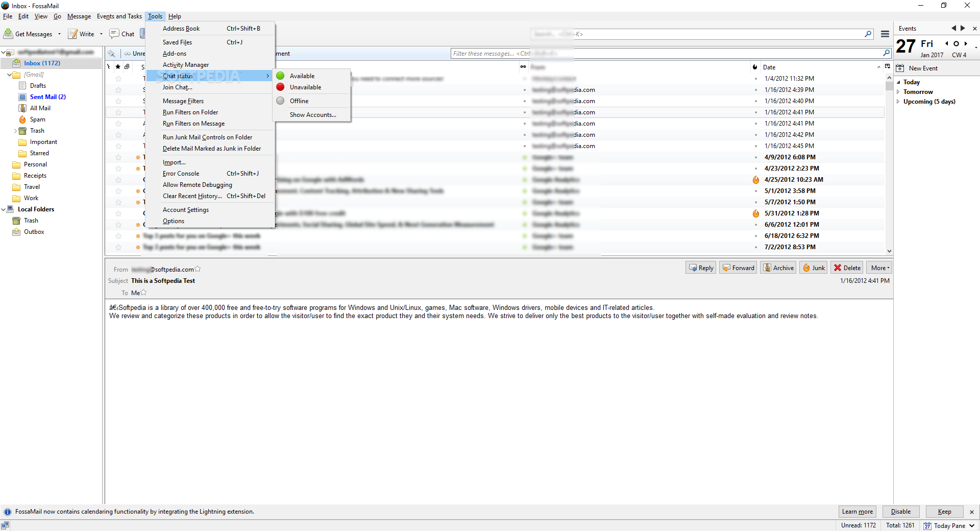This screenshot has width=980, height=531.
Task: Toggle star on the 1/16/2012 4:39 PM message
Action: tap(118, 90)
